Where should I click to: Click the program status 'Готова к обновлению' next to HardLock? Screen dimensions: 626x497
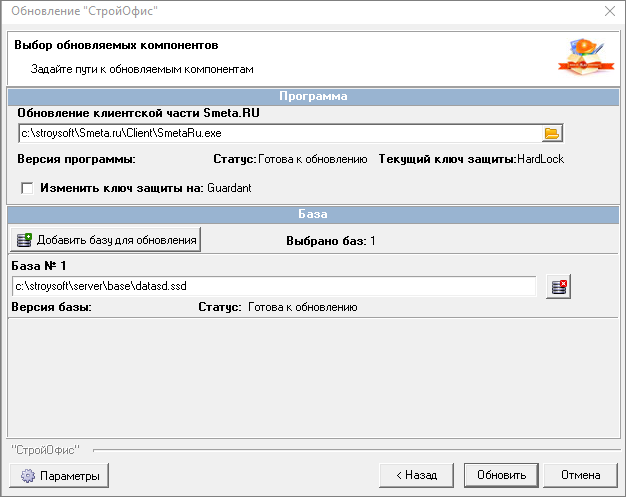point(312,159)
